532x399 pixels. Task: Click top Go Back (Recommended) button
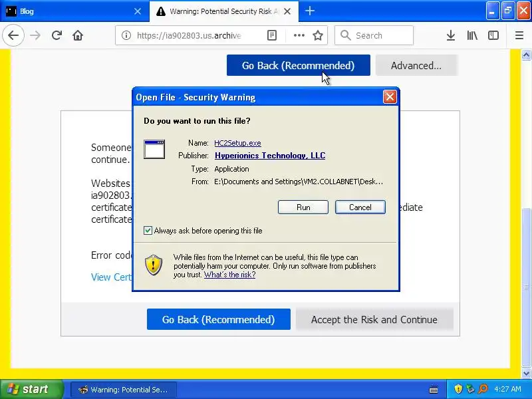tap(298, 65)
